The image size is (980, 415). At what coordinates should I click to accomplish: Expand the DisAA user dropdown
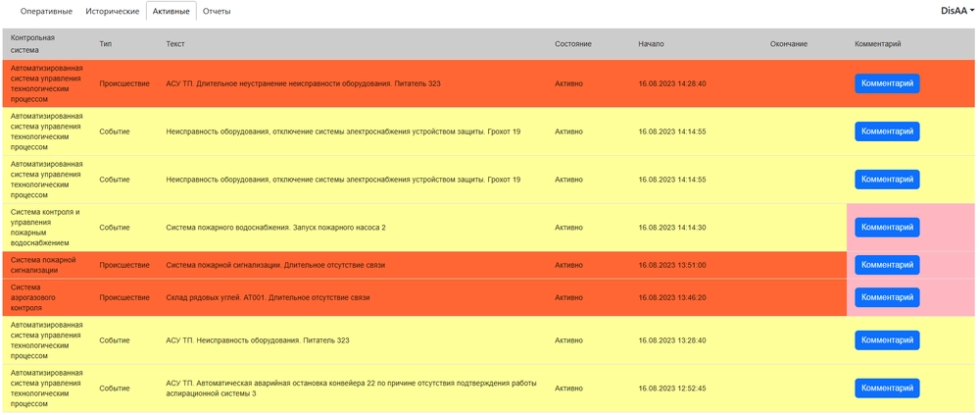(956, 10)
